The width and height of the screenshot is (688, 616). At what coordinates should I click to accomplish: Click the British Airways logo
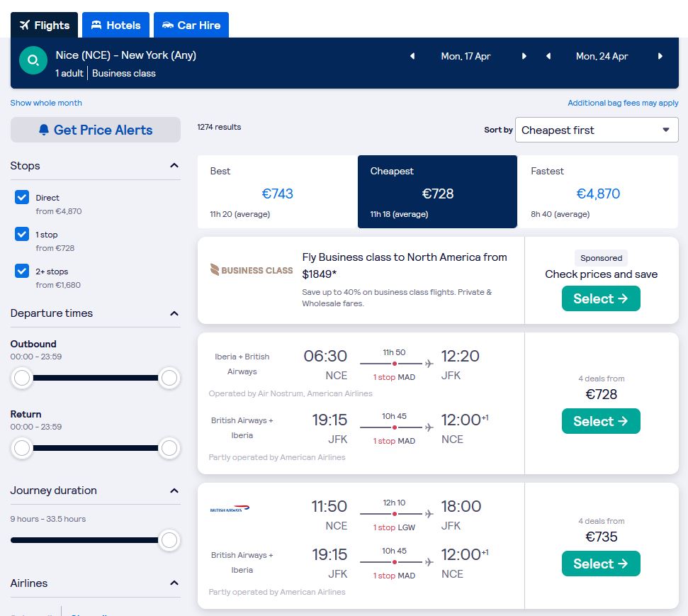[x=230, y=509]
